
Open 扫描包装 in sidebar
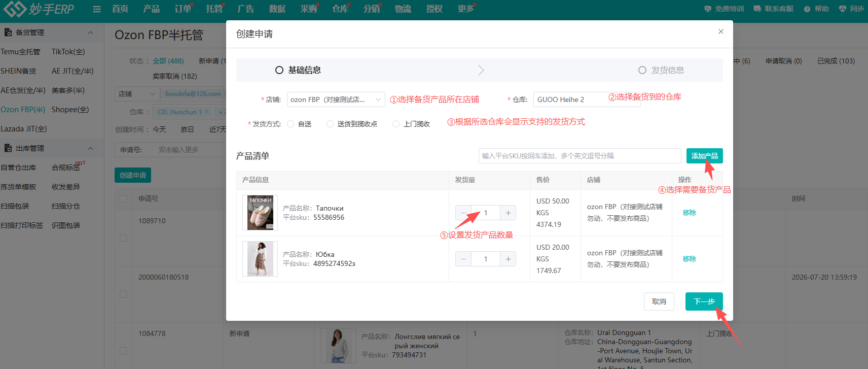point(15,206)
